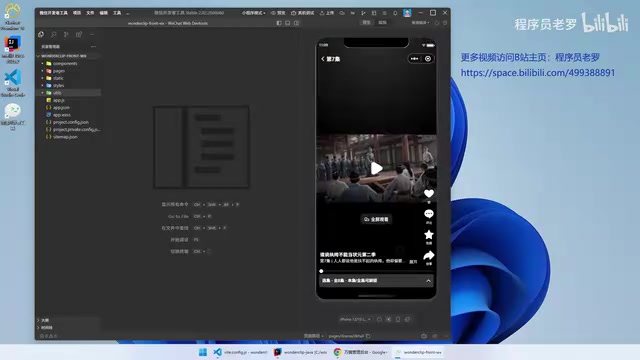Click the video progress slider handle
The height and width of the screenshot is (360, 640).
click(x=321, y=271)
